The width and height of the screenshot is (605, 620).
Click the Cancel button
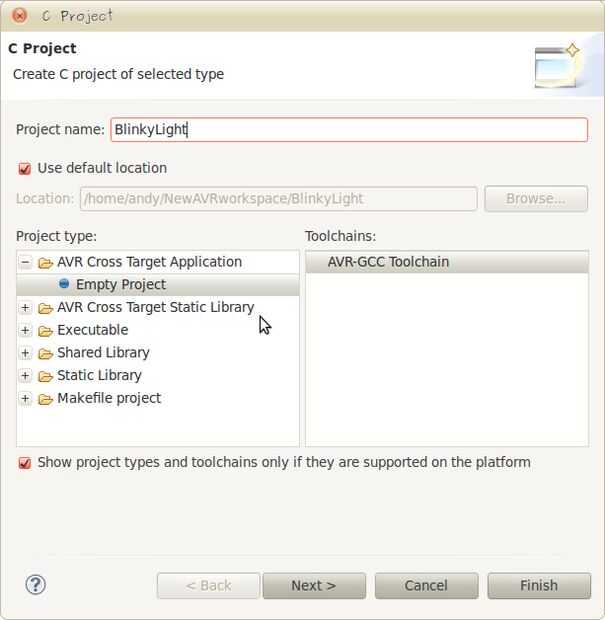[426, 586]
